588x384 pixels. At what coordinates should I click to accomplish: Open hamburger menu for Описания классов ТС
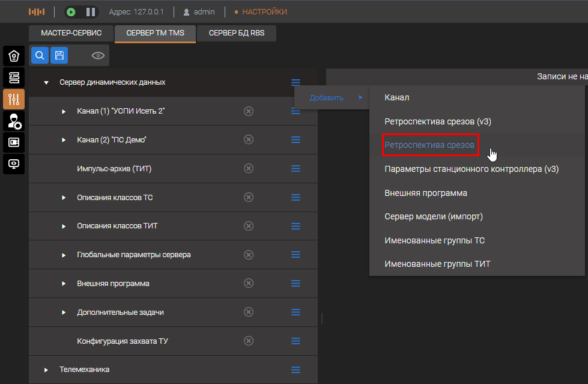tap(296, 197)
